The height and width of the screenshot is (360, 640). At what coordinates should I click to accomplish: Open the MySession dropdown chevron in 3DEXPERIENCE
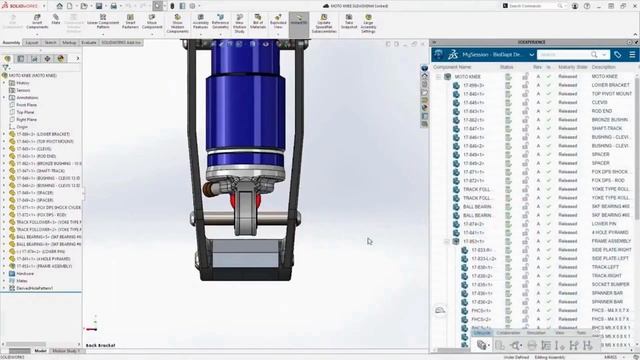tap(531, 55)
